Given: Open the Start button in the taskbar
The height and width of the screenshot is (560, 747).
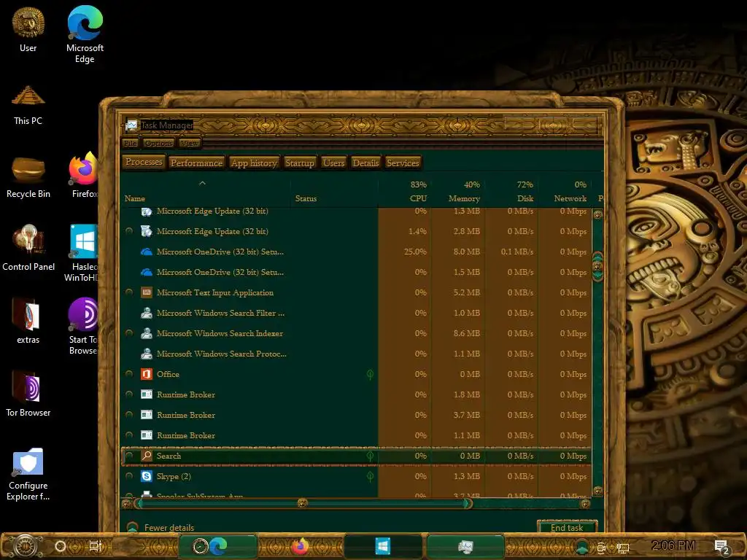Looking at the screenshot, I should click(26, 546).
